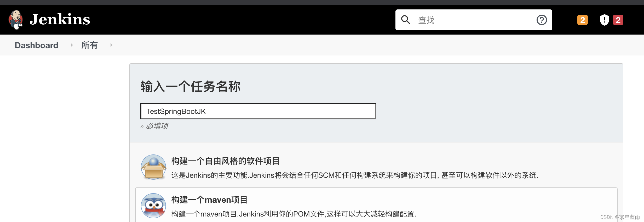Viewport: 644px width, 222px height.
Task: Click the 输入一个任务名称 heading
Action: pos(191,86)
